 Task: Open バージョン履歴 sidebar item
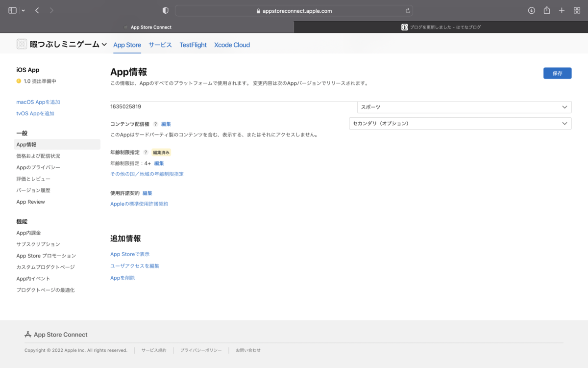pyautogui.click(x=33, y=190)
